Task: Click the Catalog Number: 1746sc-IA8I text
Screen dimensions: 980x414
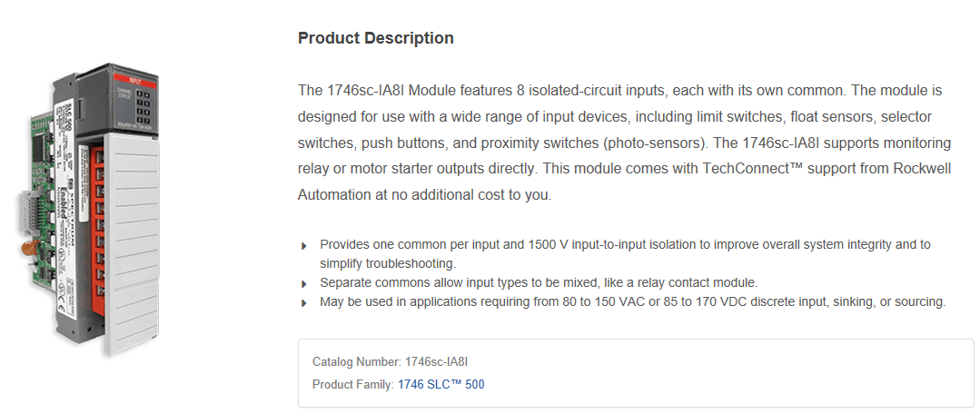Action: [390, 361]
